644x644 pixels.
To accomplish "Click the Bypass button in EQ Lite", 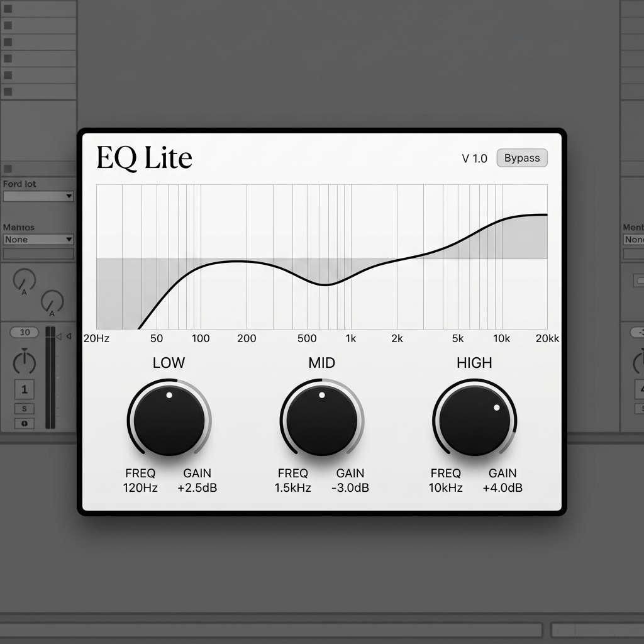I will (x=521, y=158).
